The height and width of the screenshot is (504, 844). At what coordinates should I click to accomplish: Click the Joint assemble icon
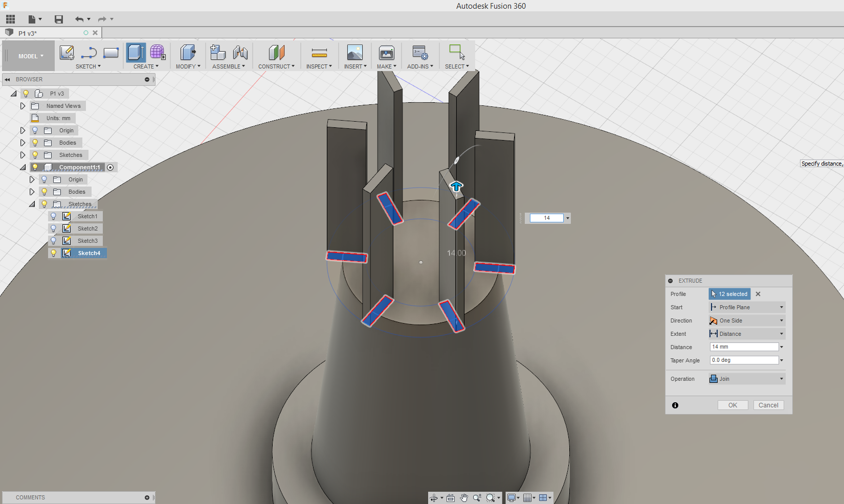240,52
